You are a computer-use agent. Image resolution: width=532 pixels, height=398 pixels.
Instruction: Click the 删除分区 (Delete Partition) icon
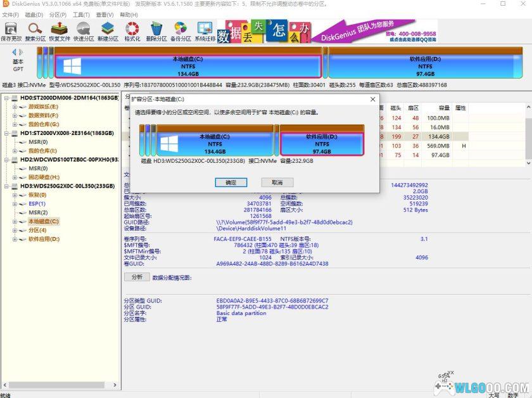tap(154, 30)
